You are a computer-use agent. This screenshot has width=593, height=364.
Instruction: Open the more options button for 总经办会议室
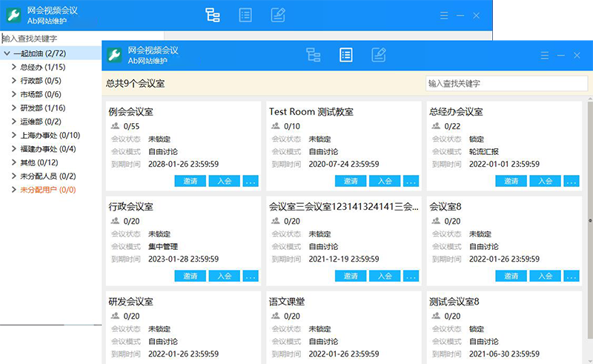572,181
